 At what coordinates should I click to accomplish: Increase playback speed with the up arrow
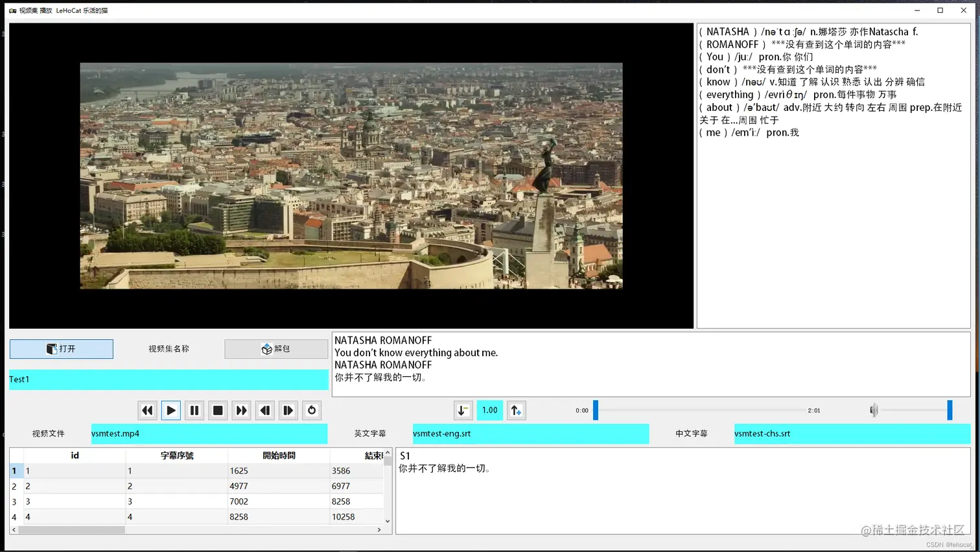tap(516, 411)
